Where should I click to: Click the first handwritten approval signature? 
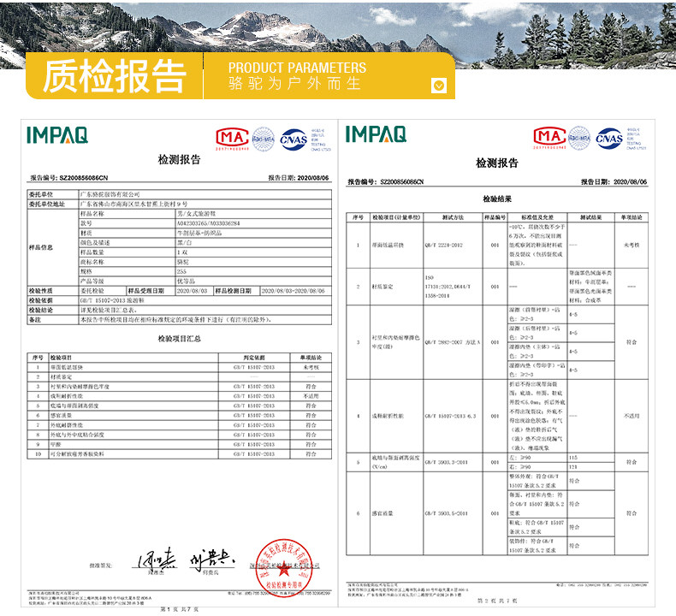pyautogui.click(x=157, y=560)
